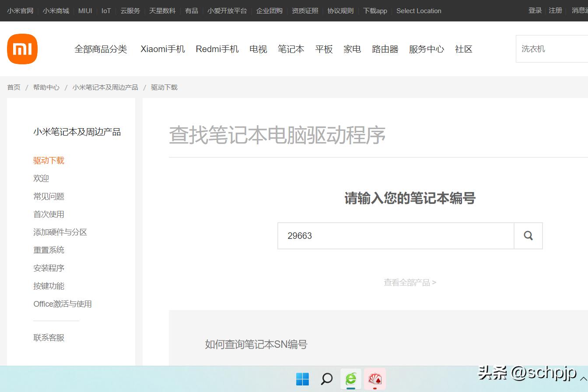Viewport: 588px width, 392px height.
Task: Launch the green browser from the taskbar
Action: pyautogui.click(x=350, y=379)
